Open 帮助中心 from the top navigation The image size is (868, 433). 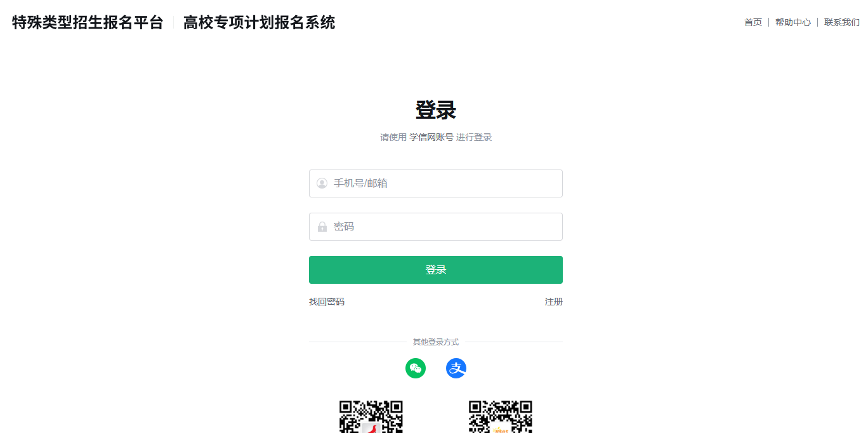[x=793, y=22]
